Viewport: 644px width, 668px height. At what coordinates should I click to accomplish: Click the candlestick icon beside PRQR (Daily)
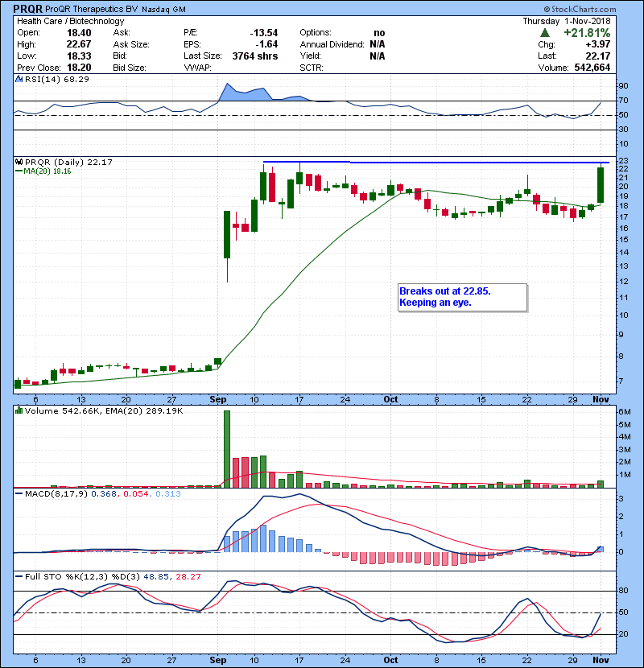pos(19,162)
